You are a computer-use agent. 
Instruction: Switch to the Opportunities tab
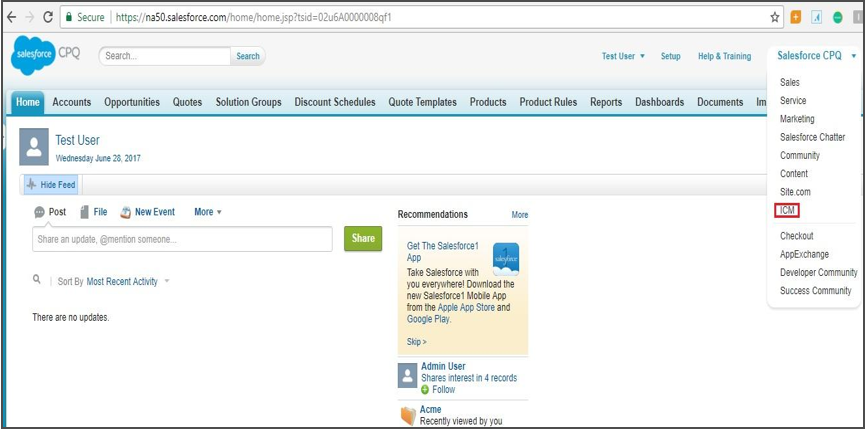[x=131, y=102]
